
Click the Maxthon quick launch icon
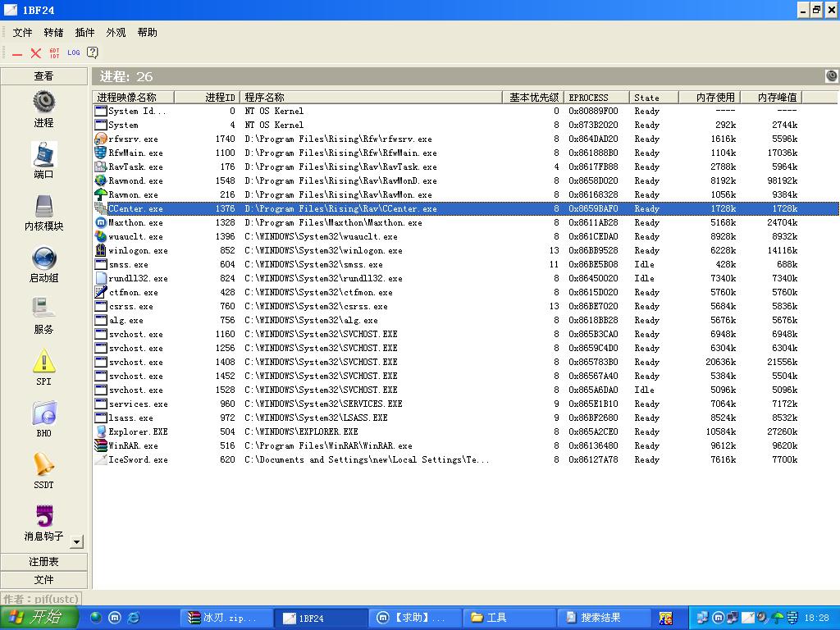115,618
